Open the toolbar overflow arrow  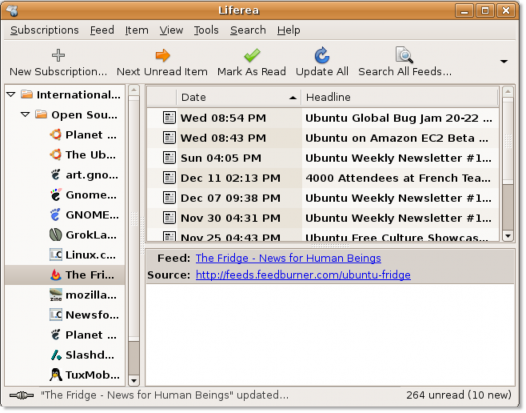504,61
